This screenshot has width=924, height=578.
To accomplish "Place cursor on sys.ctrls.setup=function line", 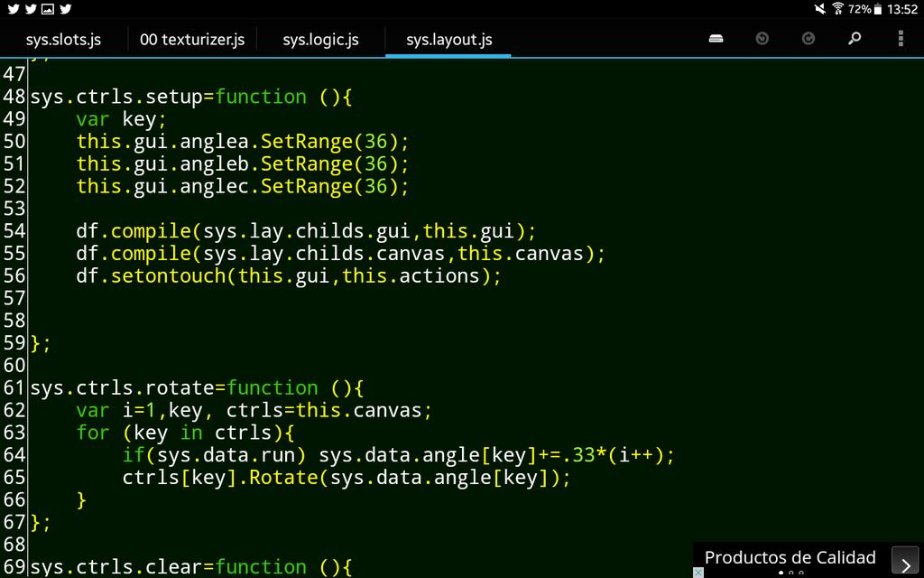I will [191, 97].
